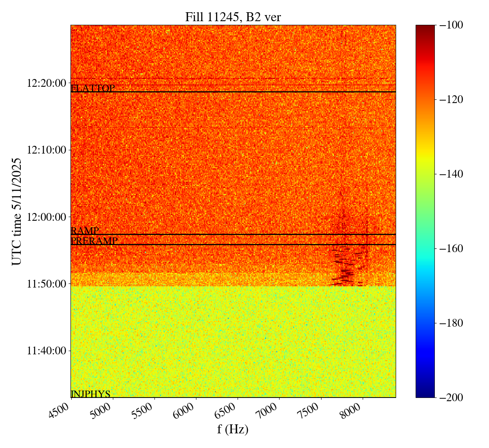This screenshot has width=489, height=448.
Task: Click the INJPHYS label at plot bottom
Action: 90,394
